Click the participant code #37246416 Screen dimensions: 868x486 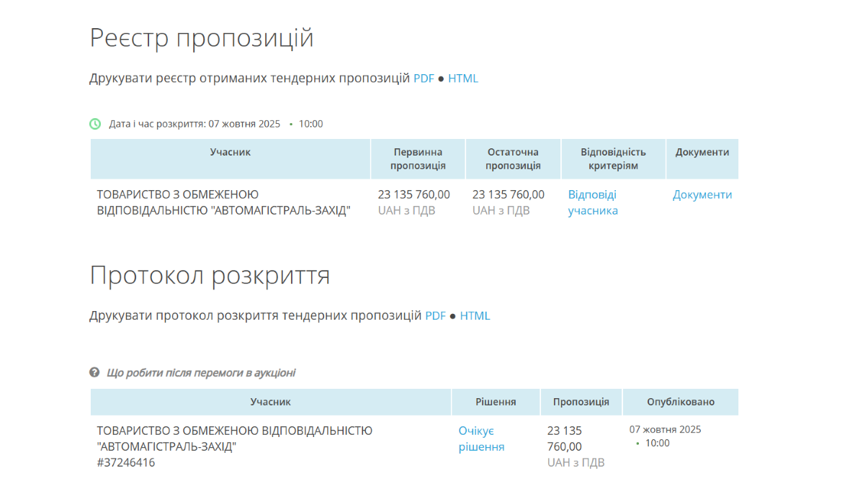(126, 462)
